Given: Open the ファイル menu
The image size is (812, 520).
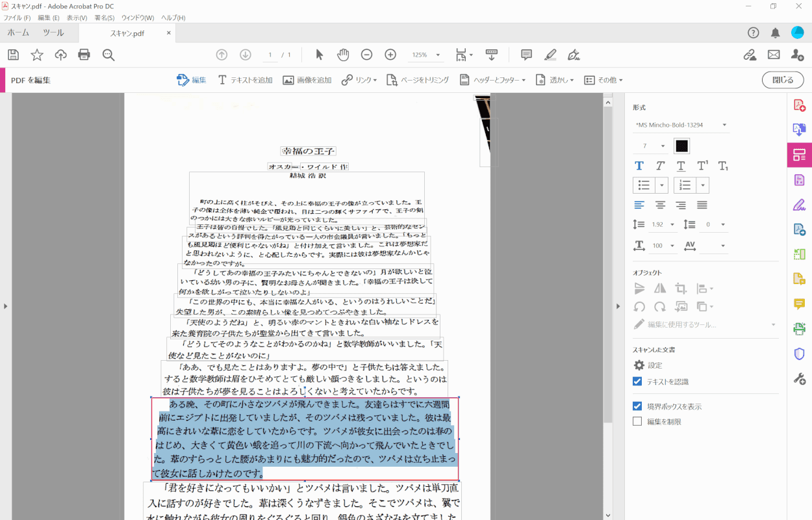Looking at the screenshot, I should pos(17,18).
